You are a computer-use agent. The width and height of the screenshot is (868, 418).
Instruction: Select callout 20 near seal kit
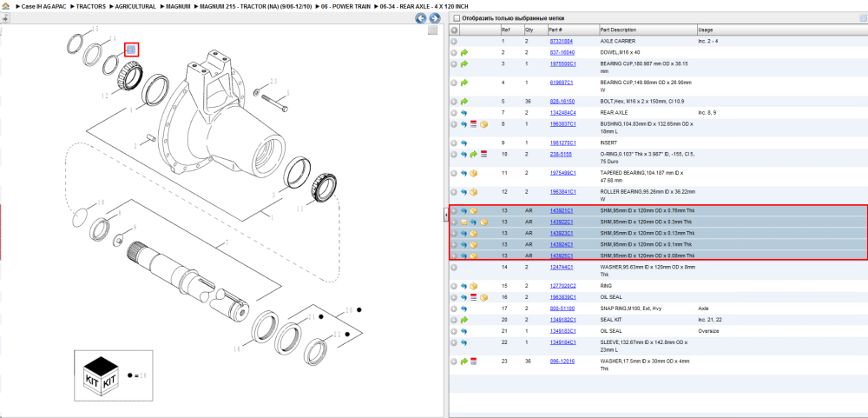pyautogui.click(x=349, y=309)
